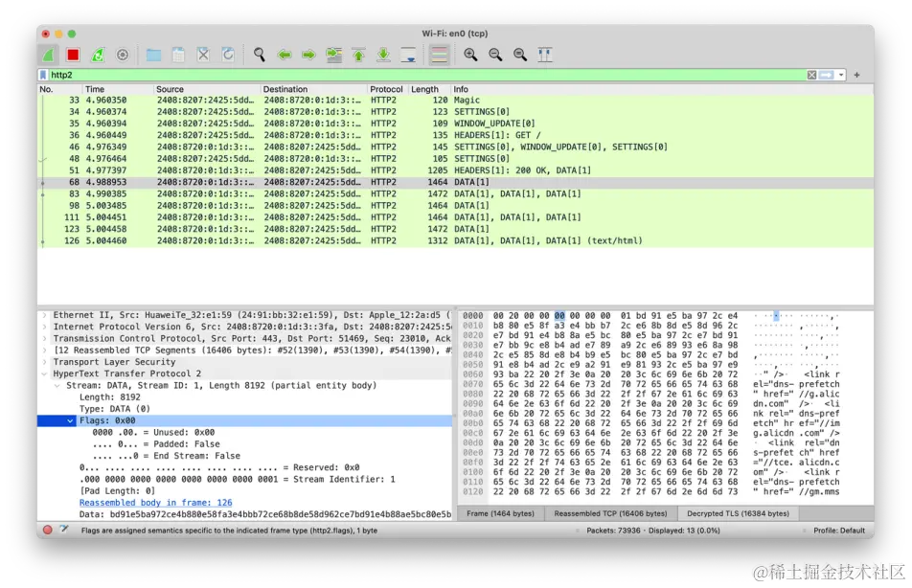Select packet 36 HEADERS GET row
The height and width of the screenshot is (588, 912).
point(455,136)
